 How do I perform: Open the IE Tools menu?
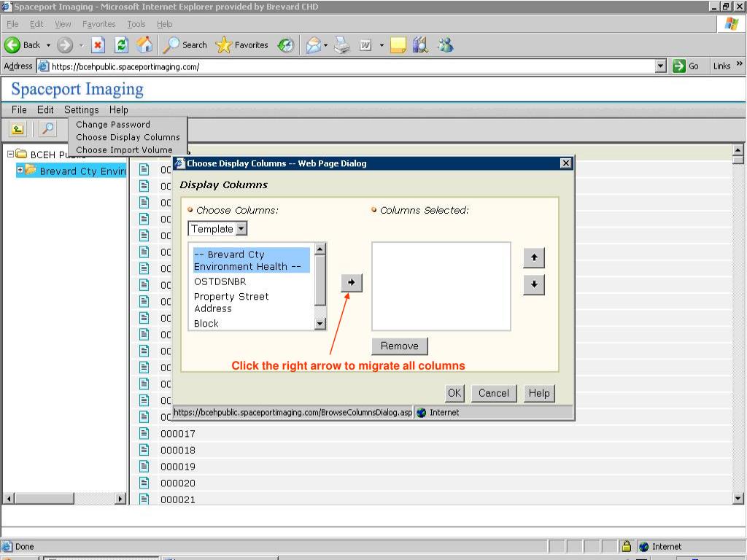(136, 24)
